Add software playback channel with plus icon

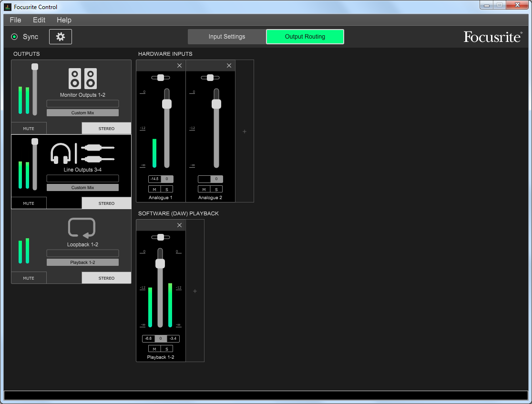coord(195,291)
